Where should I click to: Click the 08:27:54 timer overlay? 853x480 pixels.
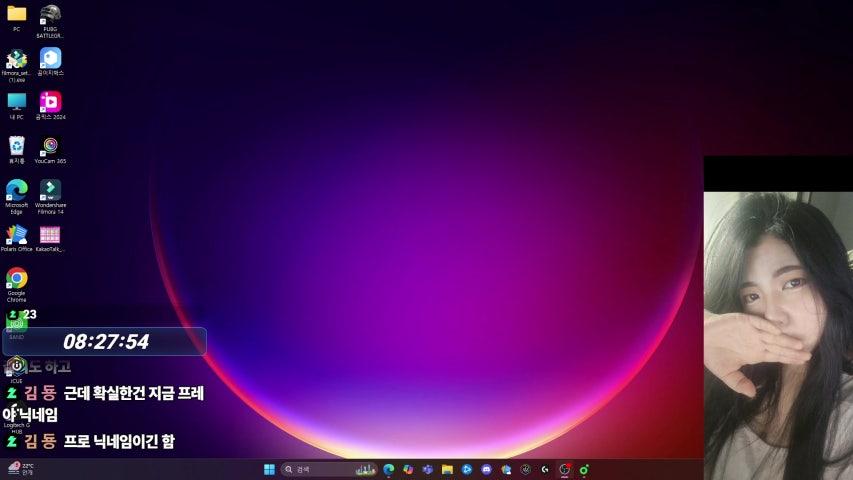(104, 342)
